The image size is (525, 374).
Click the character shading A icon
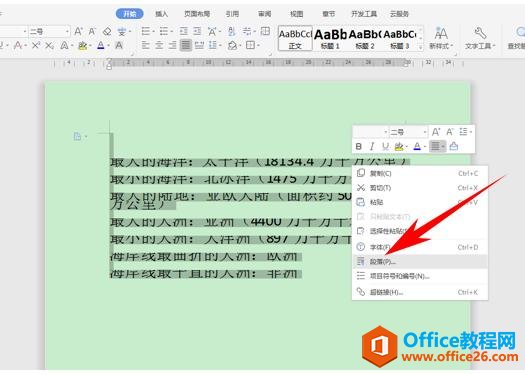(119, 45)
